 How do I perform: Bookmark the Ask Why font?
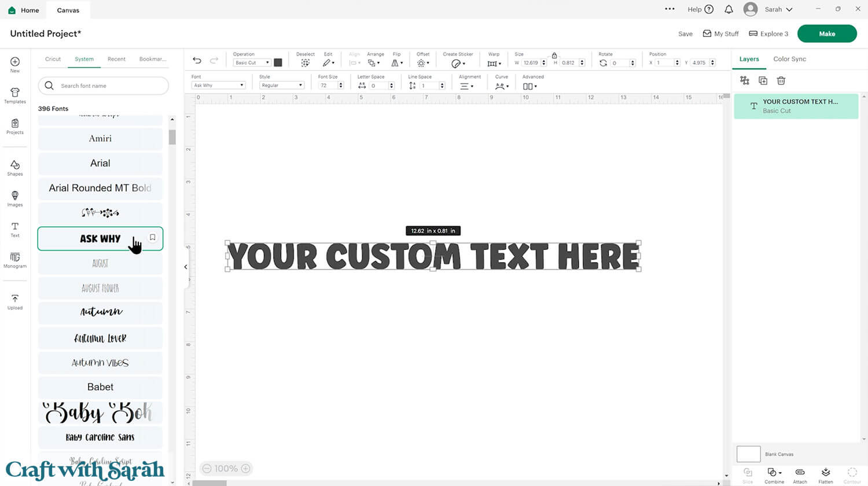pos(153,237)
